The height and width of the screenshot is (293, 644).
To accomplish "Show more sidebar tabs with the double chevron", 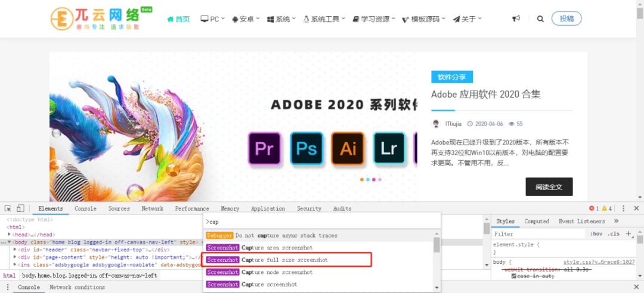I will pos(616,221).
